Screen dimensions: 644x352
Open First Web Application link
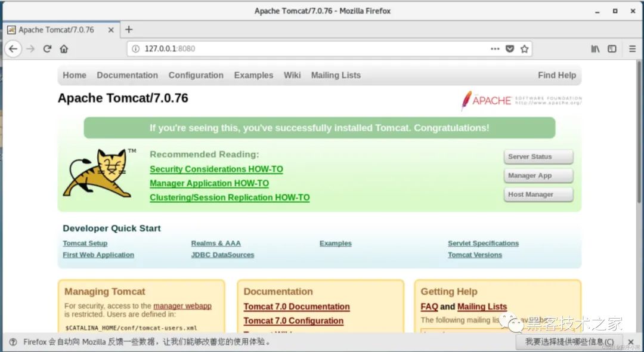point(98,255)
